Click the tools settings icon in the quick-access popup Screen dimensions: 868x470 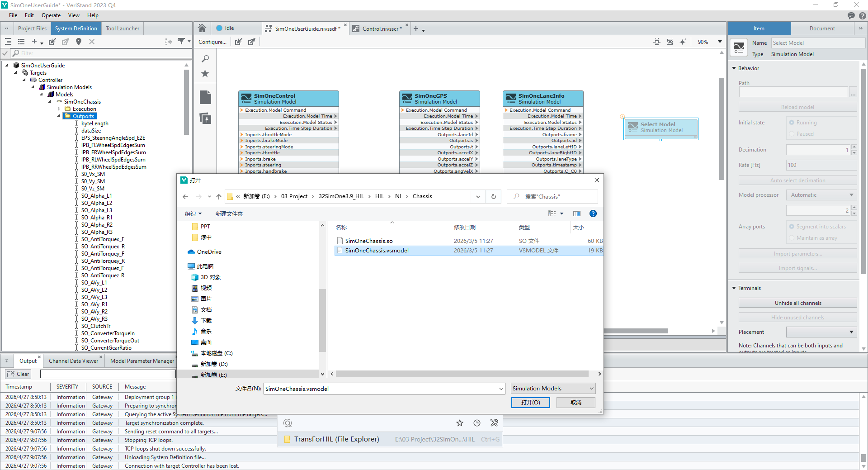[494, 423]
